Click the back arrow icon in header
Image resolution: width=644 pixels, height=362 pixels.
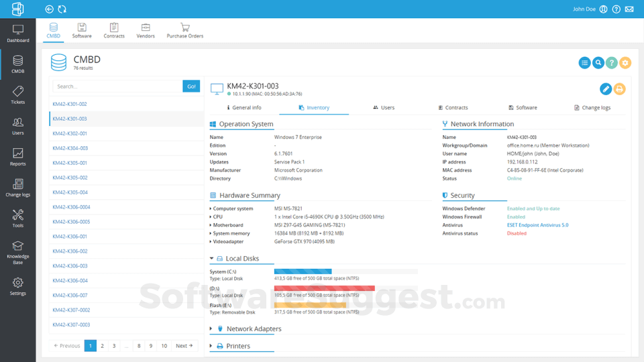pos(49,9)
